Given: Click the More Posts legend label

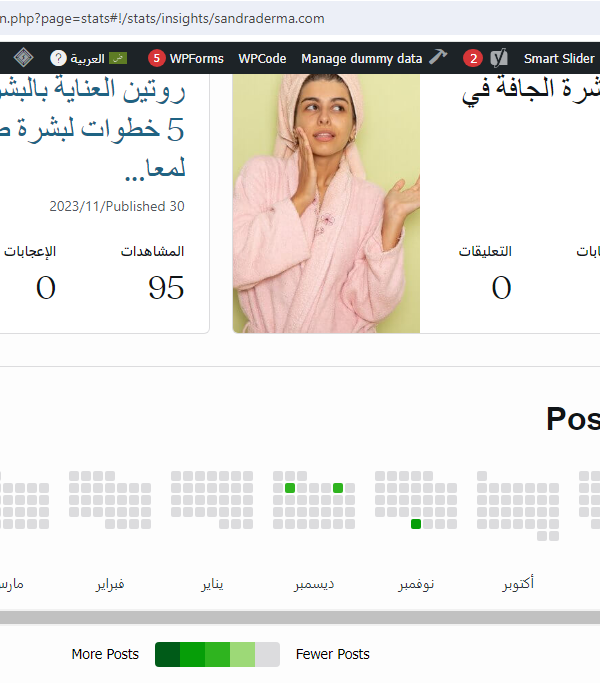Looking at the screenshot, I should tap(105, 654).
